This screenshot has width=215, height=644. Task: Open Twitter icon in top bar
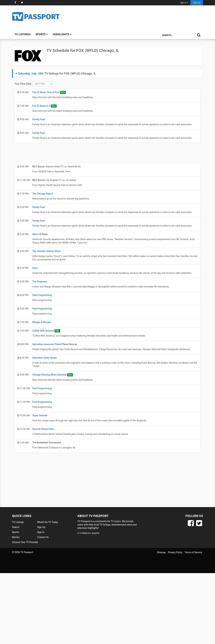point(22,3)
